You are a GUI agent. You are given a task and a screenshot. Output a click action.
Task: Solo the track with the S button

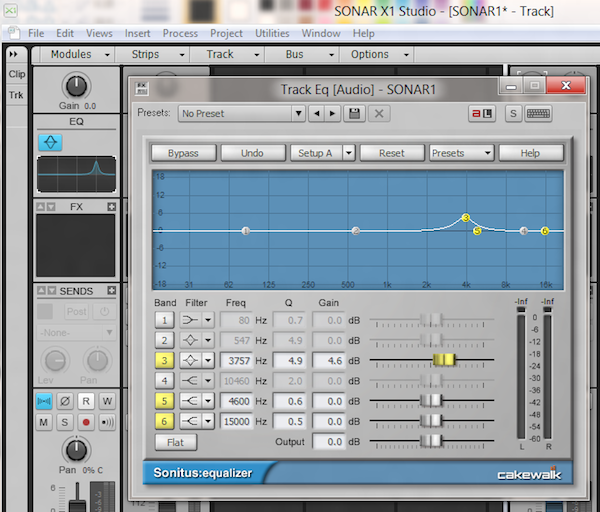click(x=65, y=422)
